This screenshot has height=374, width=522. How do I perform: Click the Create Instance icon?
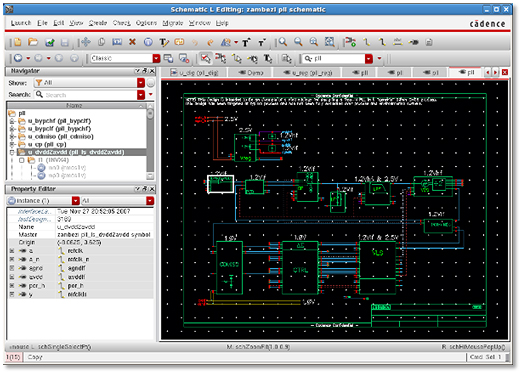point(350,42)
